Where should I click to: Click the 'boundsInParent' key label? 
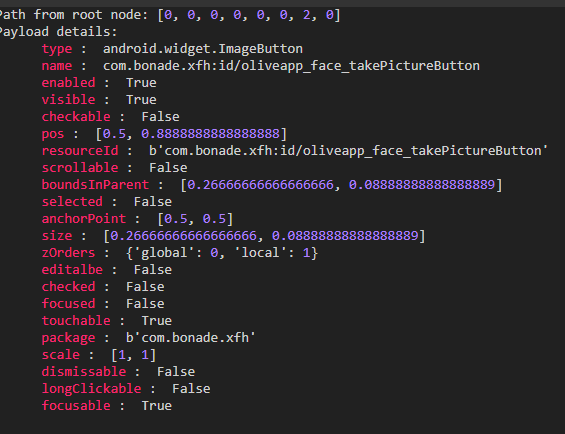tap(95, 185)
